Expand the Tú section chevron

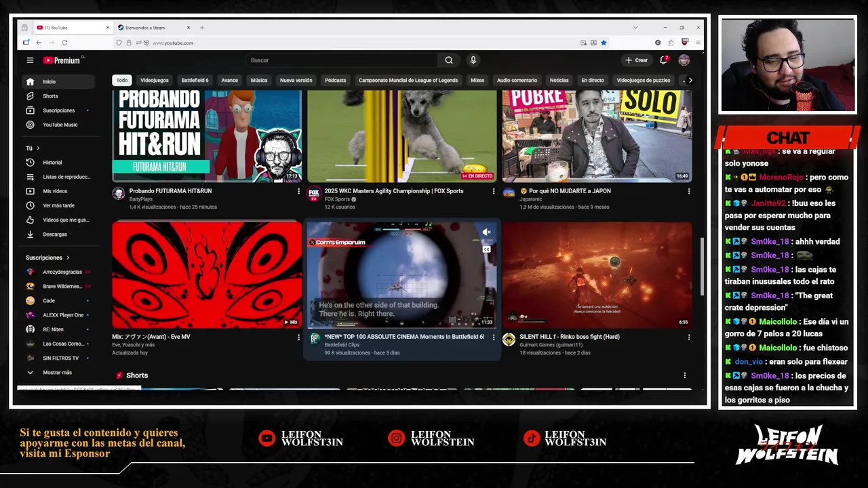pos(38,148)
